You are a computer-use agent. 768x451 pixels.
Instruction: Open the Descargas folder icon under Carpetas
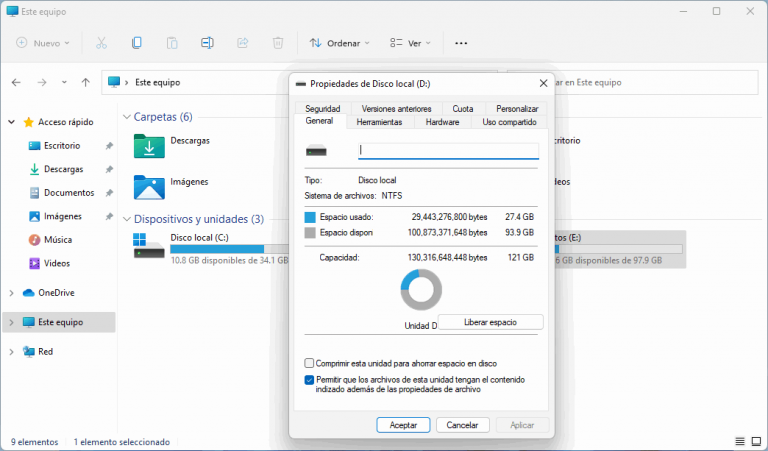pos(149,146)
